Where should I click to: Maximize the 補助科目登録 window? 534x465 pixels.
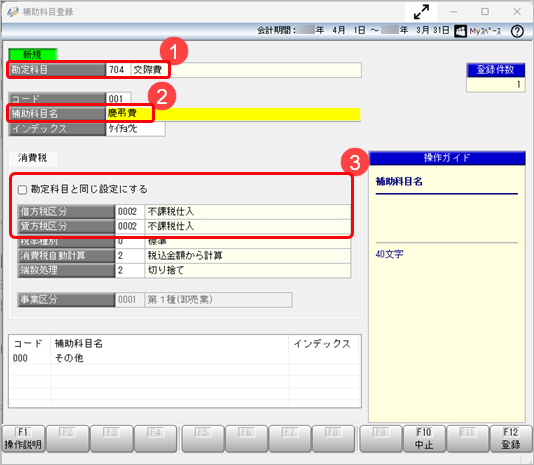(485, 12)
